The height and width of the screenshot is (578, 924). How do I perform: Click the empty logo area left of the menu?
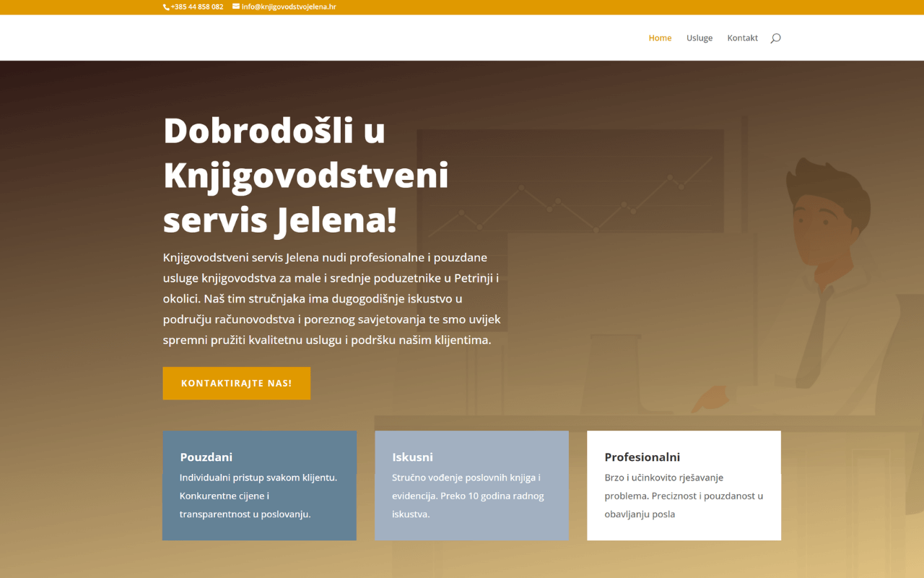pos(217,38)
